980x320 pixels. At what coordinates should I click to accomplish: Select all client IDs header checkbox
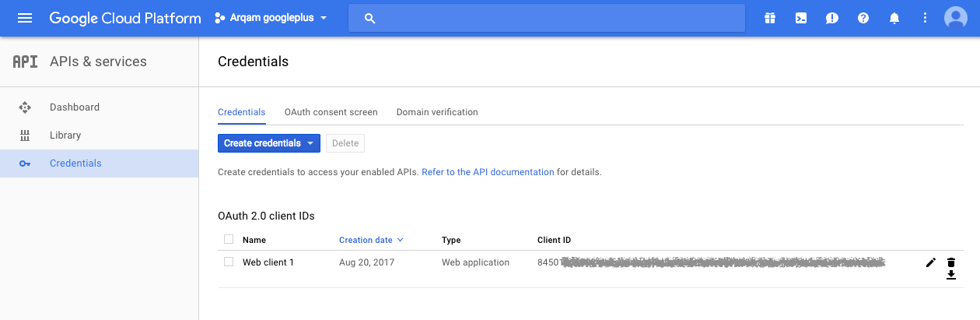click(229, 240)
